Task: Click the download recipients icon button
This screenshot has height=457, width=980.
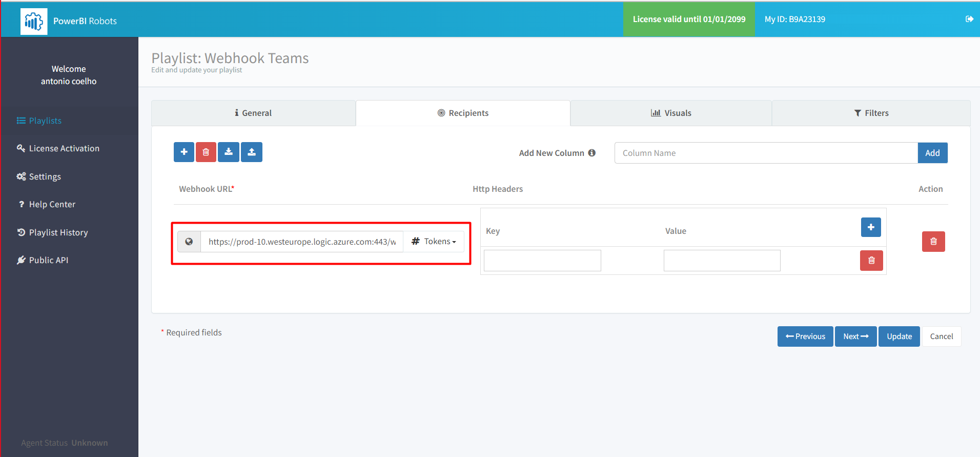Action: click(229, 152)
